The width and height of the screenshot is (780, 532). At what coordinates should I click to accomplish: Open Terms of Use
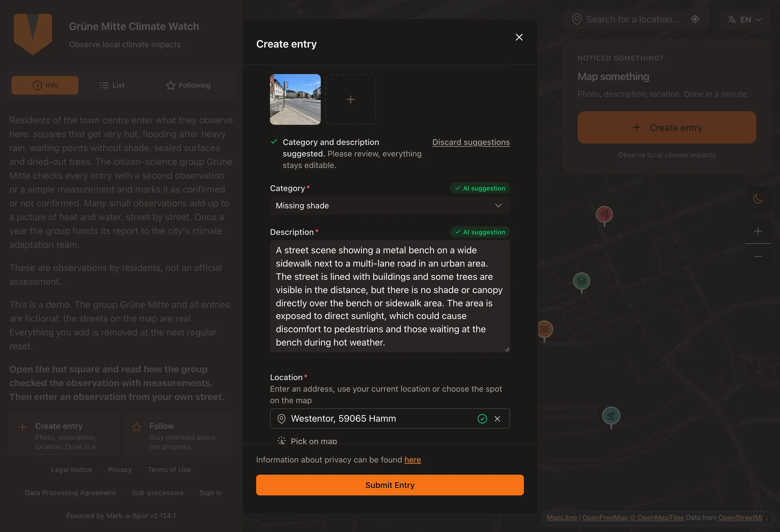point(169,470)
